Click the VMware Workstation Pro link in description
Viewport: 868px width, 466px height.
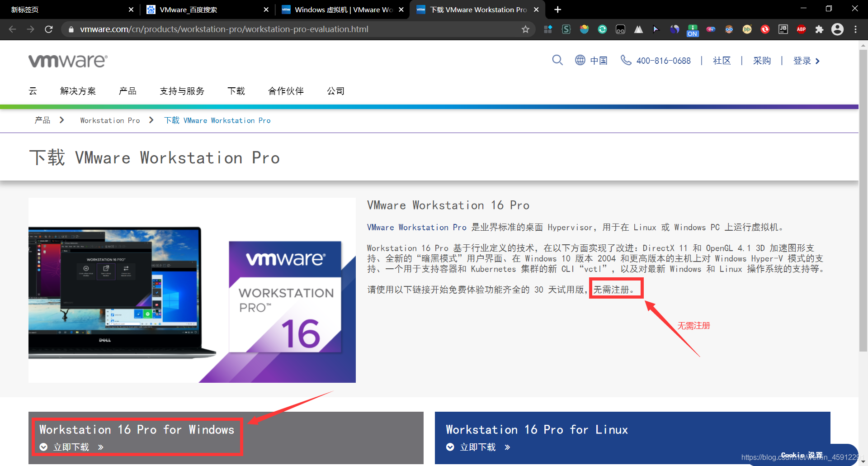pos(416,228)
